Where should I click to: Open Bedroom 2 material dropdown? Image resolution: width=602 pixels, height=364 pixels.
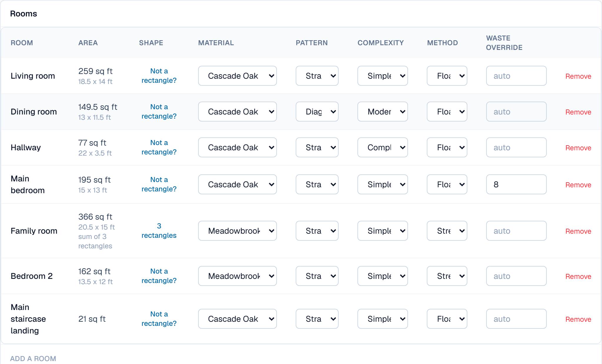click(237, 276)
